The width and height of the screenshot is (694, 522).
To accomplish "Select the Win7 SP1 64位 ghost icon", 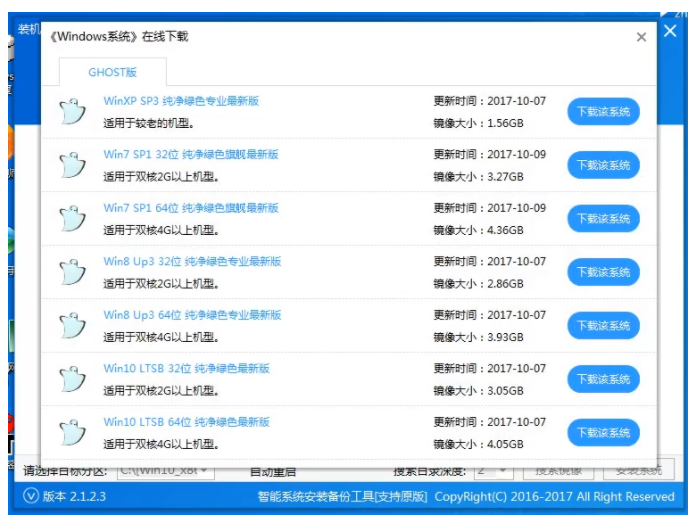I will [x=72, y=218].
